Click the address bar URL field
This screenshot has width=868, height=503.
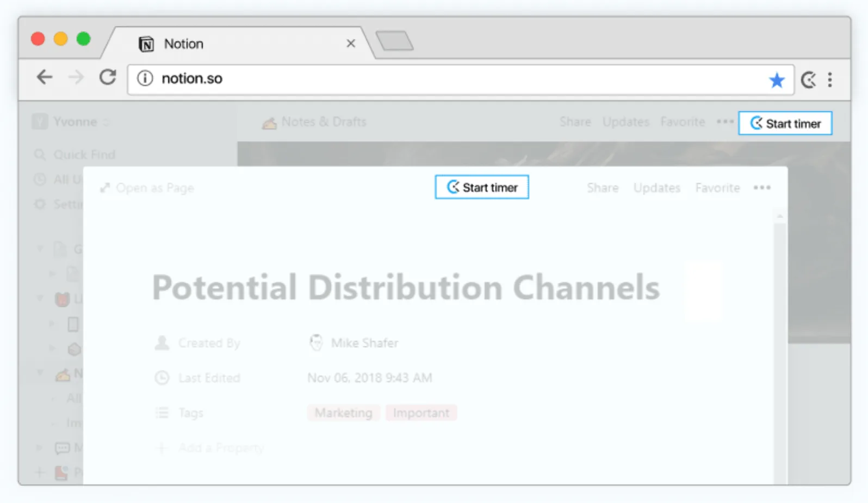(x=435, y=79)
